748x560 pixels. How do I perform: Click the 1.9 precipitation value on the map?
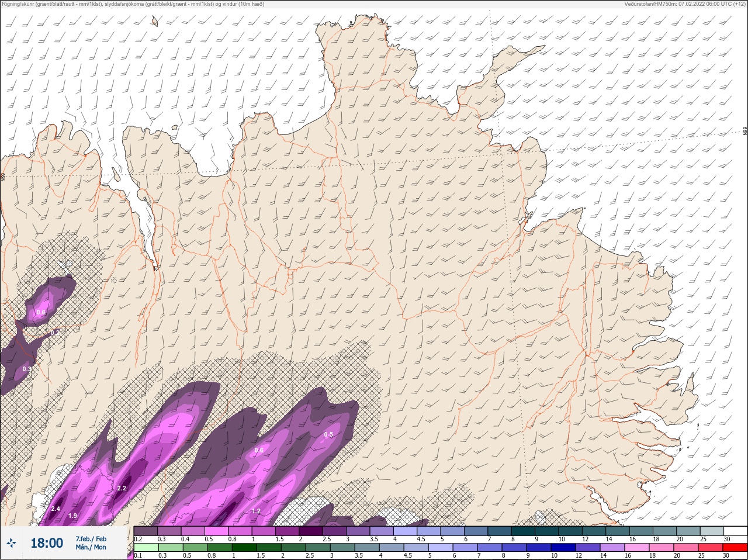(72, 515)
